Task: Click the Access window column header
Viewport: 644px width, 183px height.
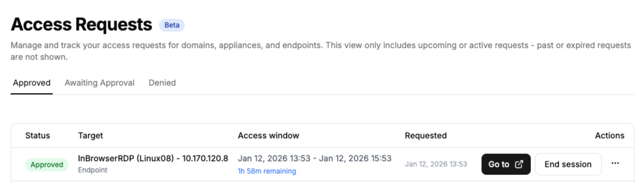Action: [268, 135]
